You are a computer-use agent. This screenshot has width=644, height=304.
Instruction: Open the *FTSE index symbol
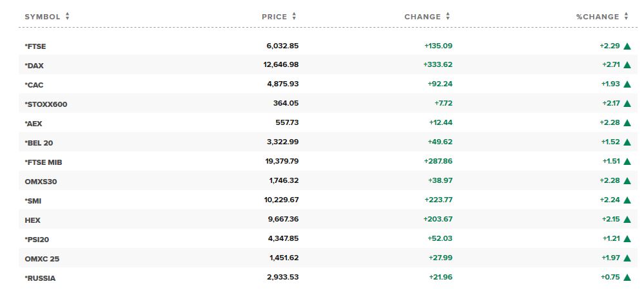(x=35, y=46)
